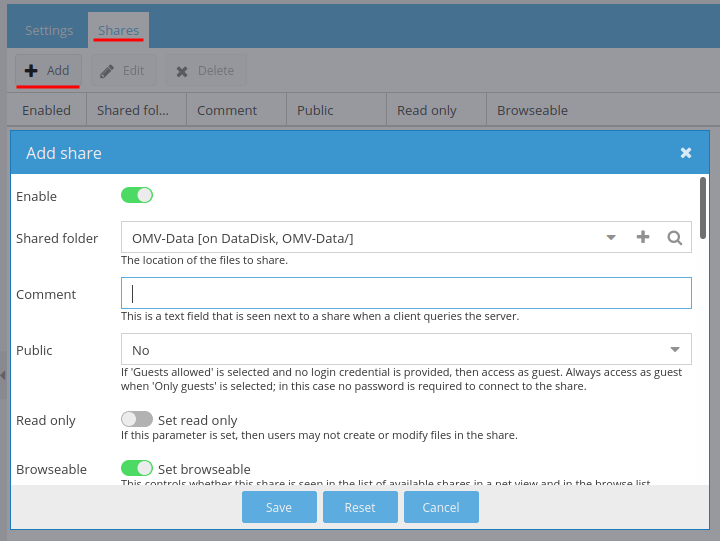Cancel the Add share dialog
720x541 pixels.
point(441,507)
